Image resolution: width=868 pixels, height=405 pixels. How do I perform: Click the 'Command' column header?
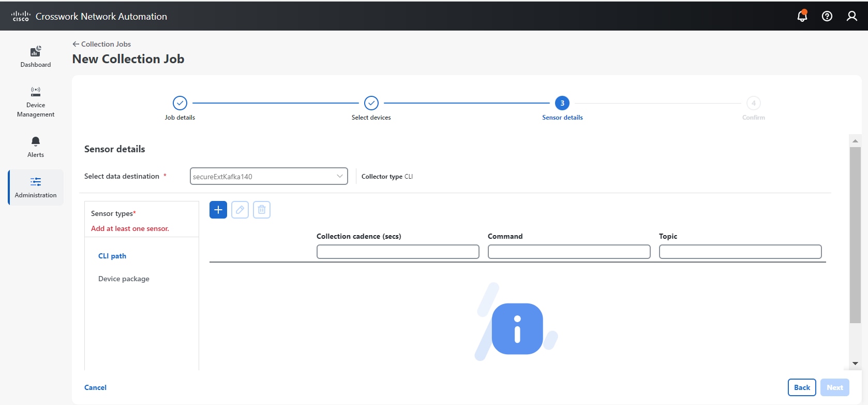[x=505, y=236]
